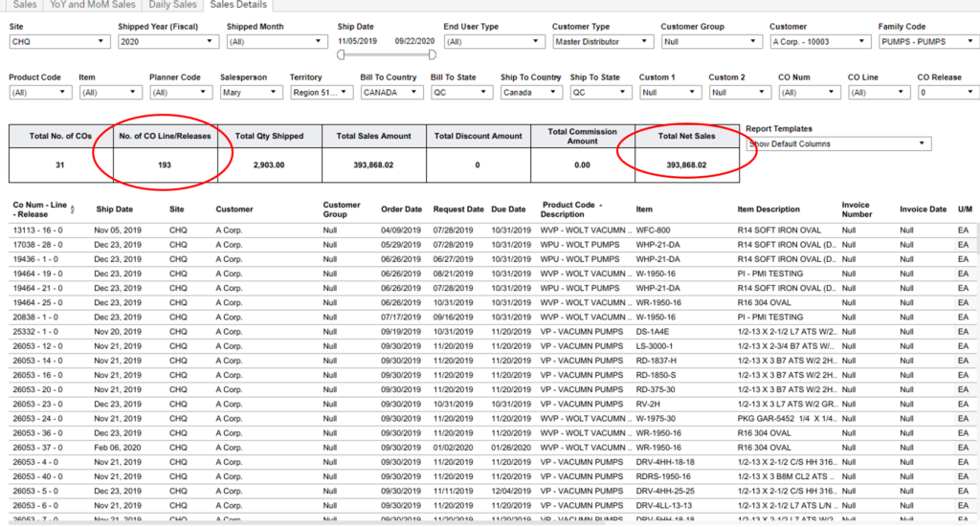The image size is (980, 527).
Task: Select the Total No. of COs value 31
Action: click(x=60, y=165)
